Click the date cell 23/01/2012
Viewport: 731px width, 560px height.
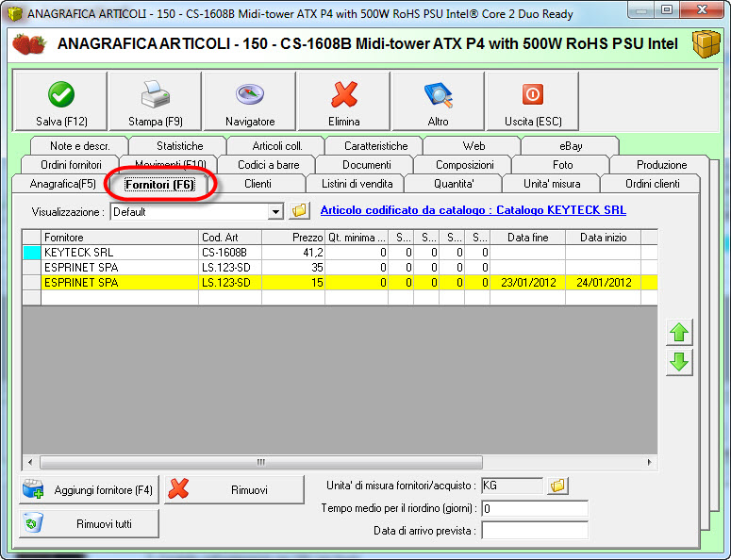[x=528, y=282]
